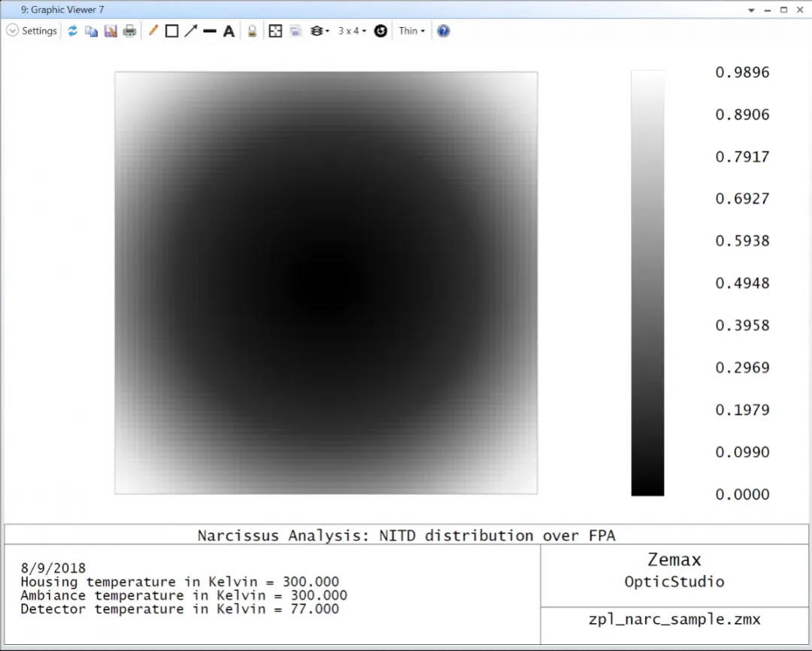Expand the Settings panel
812x651 pixels.
(32, 31)
